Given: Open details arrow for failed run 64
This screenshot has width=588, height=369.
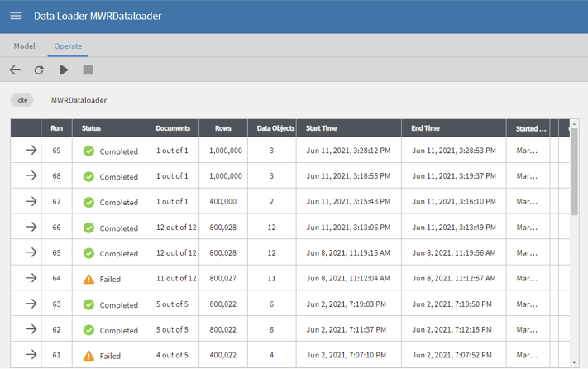Looking at the screenshot, I should pyautogui.click(x=31, y=279).
